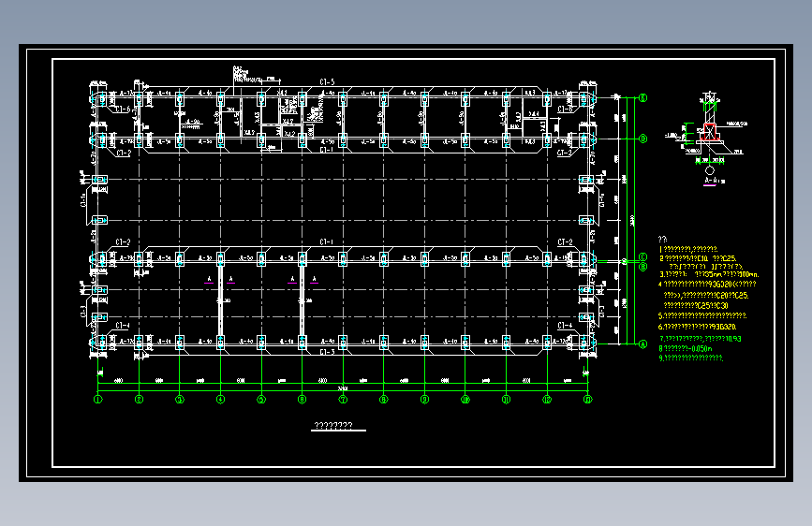Screen dimensions: 812x526
Task: Select row axis bubble E on right
Action: coord(643,97)
